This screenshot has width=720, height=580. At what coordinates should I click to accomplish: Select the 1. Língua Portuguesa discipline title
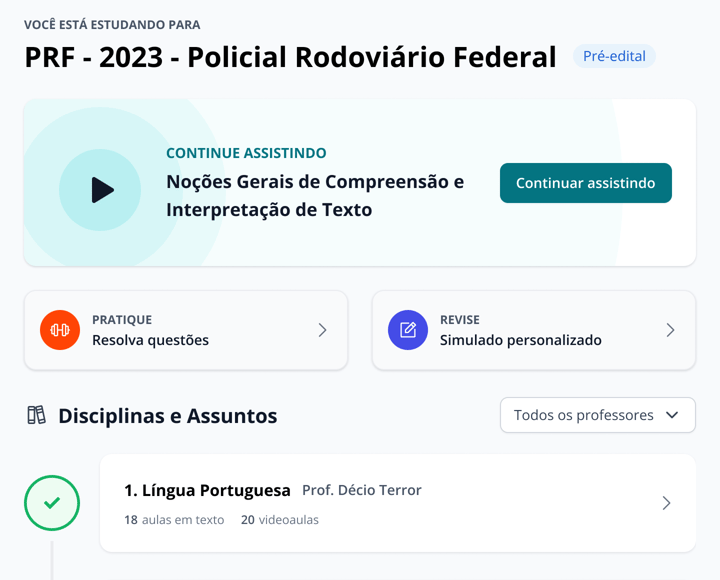(x=207, y=490)
